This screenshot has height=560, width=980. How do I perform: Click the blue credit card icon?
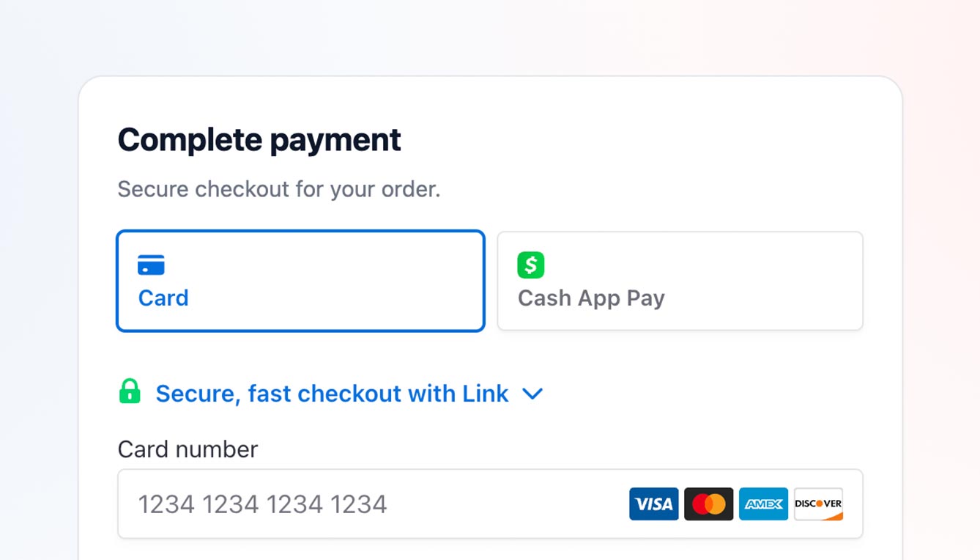click(151, 265)
